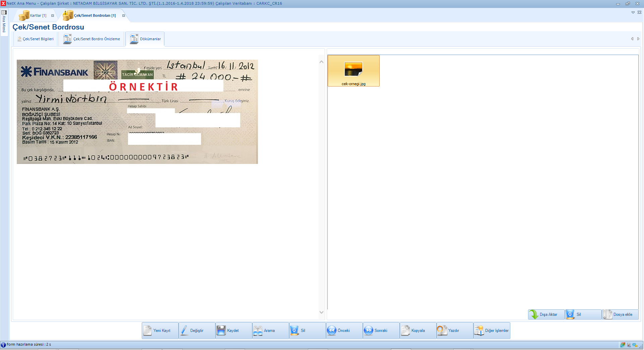
Task: Open the tab list dropdown arrow at top right
Action: click(633, 12)
